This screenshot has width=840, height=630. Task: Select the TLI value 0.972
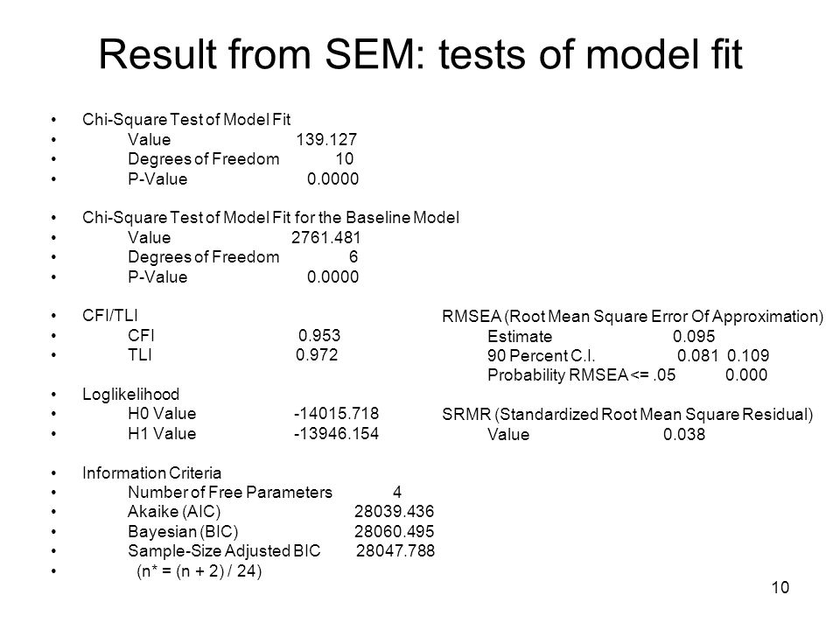[x=317, y=354]
